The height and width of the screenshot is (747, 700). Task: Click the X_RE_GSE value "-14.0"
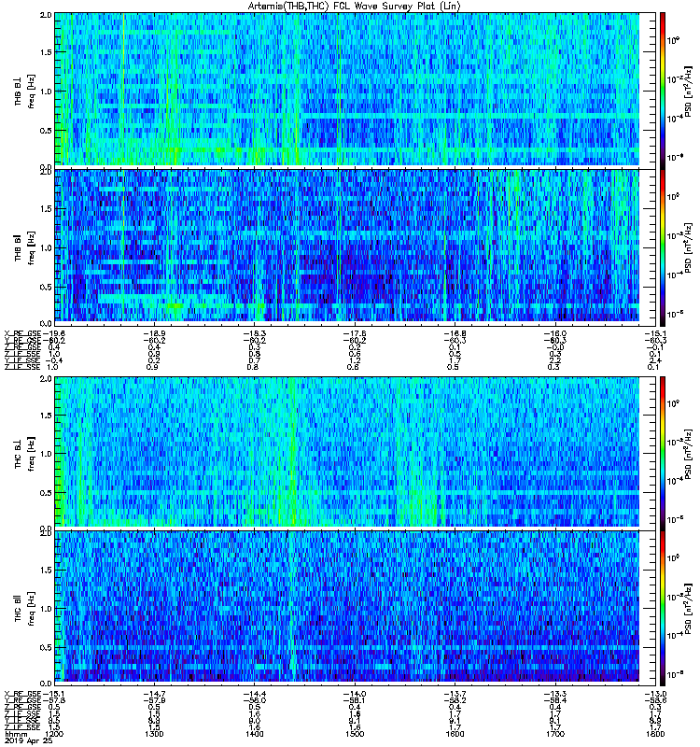click(x=355, y=694)
